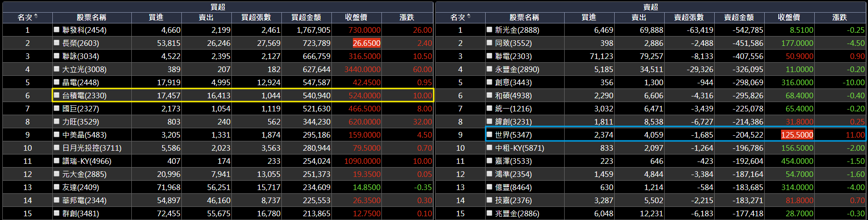
Task: Tick the checkbox for 鴻準(2354)
Action: pos(489,174)
